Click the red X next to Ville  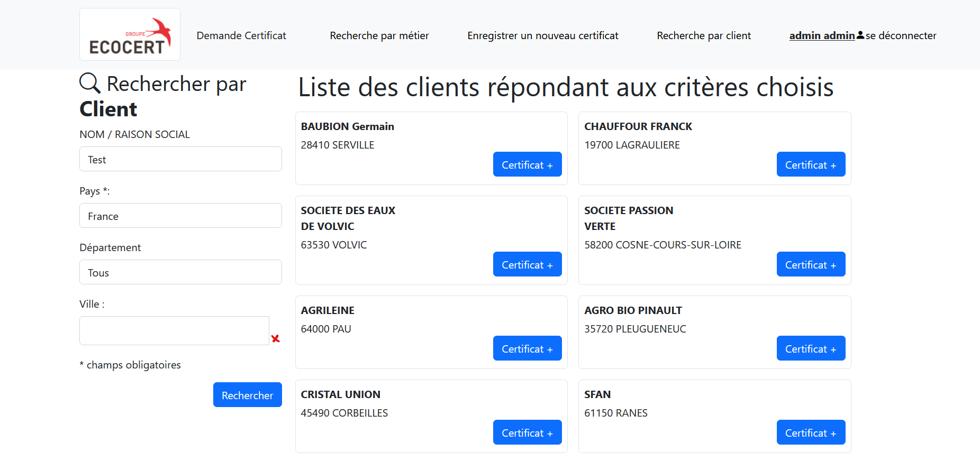tap(275, 338)
